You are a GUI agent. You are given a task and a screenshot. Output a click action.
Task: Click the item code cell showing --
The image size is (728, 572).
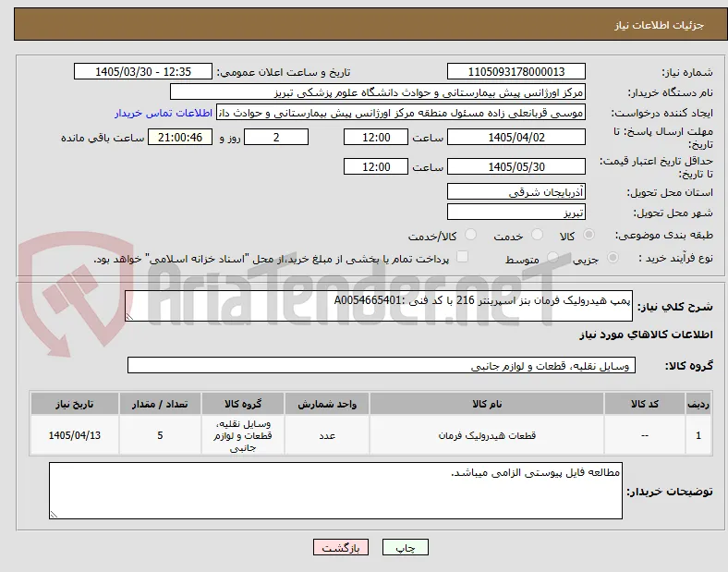coord(645,435)
